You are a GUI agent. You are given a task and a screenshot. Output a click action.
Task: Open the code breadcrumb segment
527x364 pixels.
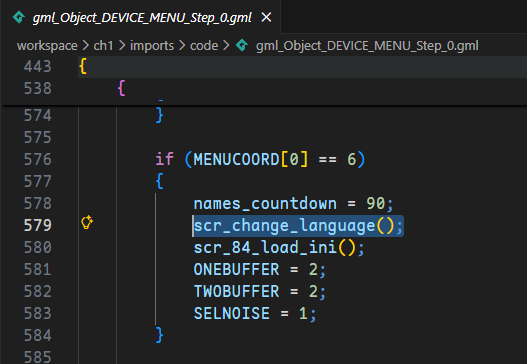coord(204,46)
